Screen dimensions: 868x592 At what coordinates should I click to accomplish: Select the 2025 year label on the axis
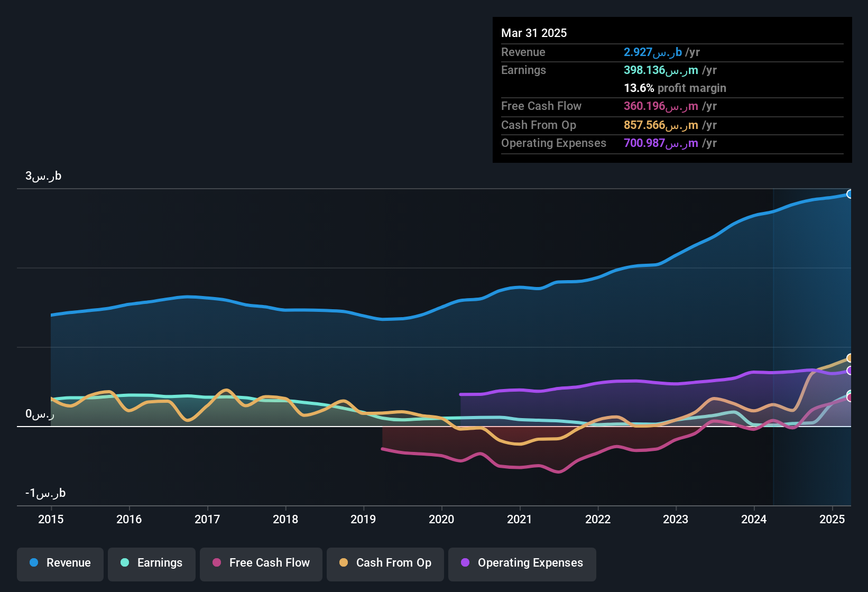click(x=833, y=520)
